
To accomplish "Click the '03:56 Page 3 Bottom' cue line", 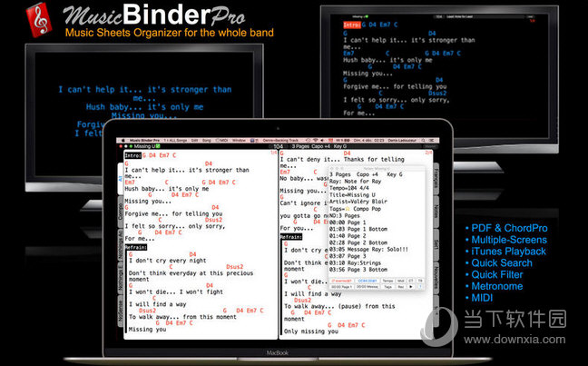I will pos(358,270).
